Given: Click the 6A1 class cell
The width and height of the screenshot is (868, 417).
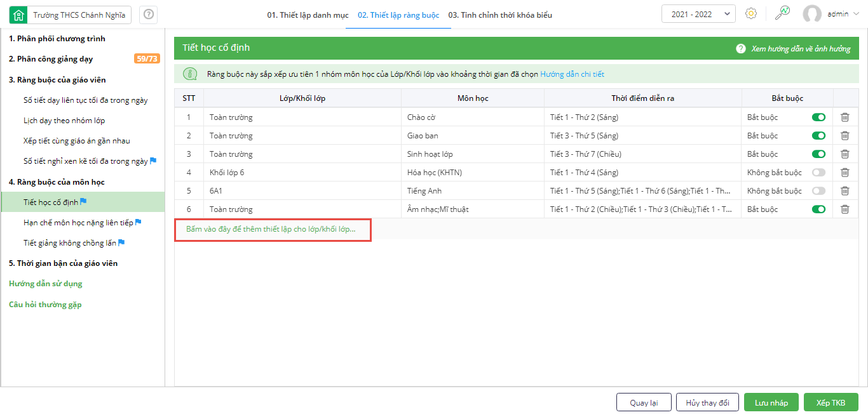Looking at the screenshot, I should [302, 191].
